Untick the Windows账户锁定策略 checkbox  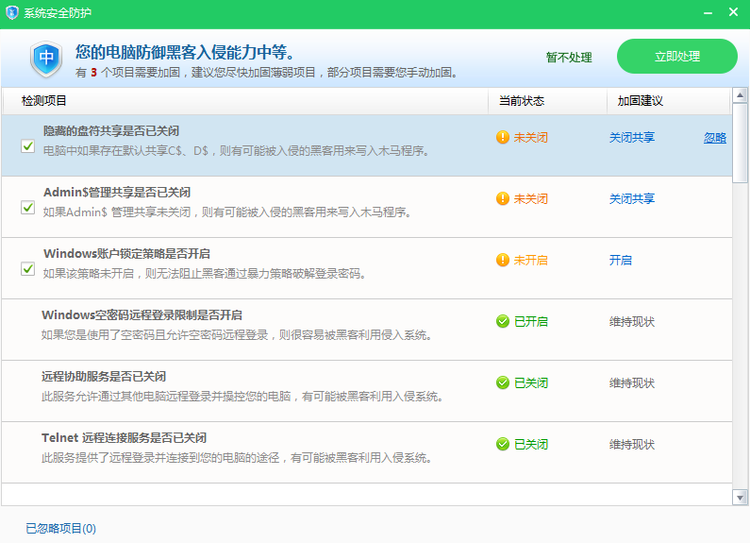(28, 268)
